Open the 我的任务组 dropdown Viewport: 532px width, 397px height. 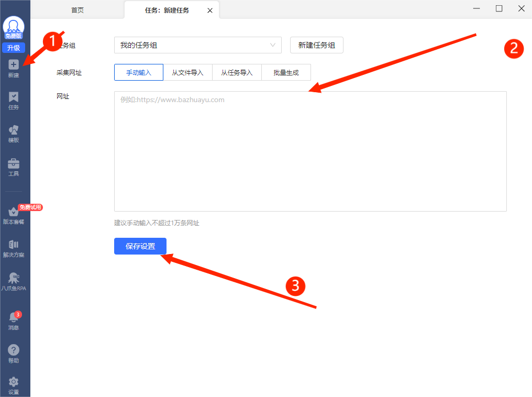(x=198, y=45)
